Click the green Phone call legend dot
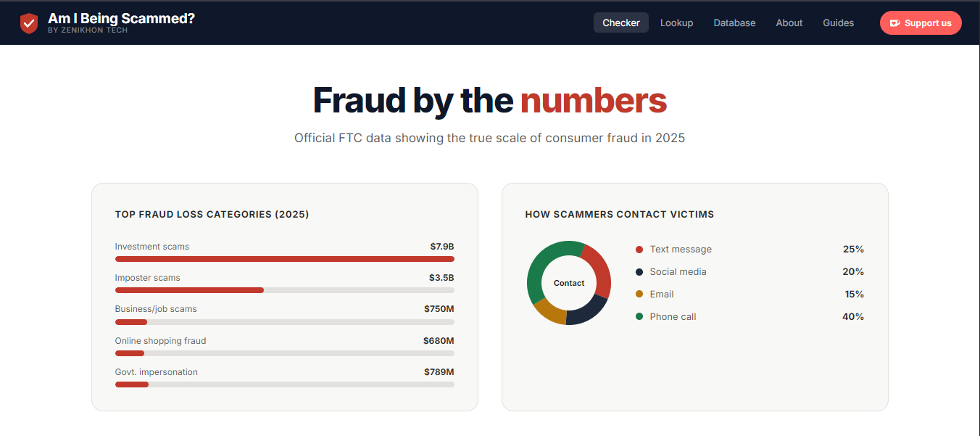This screenshot has width=980, height=436. pyautogui.click(x=639, y=316)
